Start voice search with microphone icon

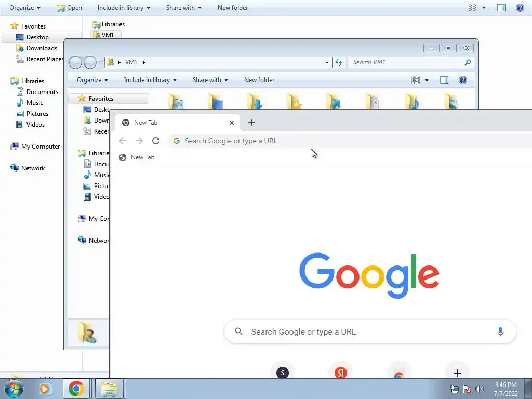pyautogui.click(x=500, y=331)
